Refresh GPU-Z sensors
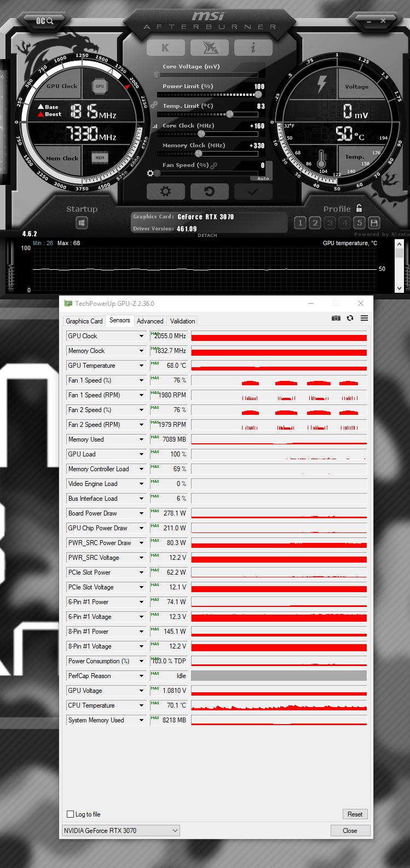Screen dimensions: 410x868 (350, 318)
